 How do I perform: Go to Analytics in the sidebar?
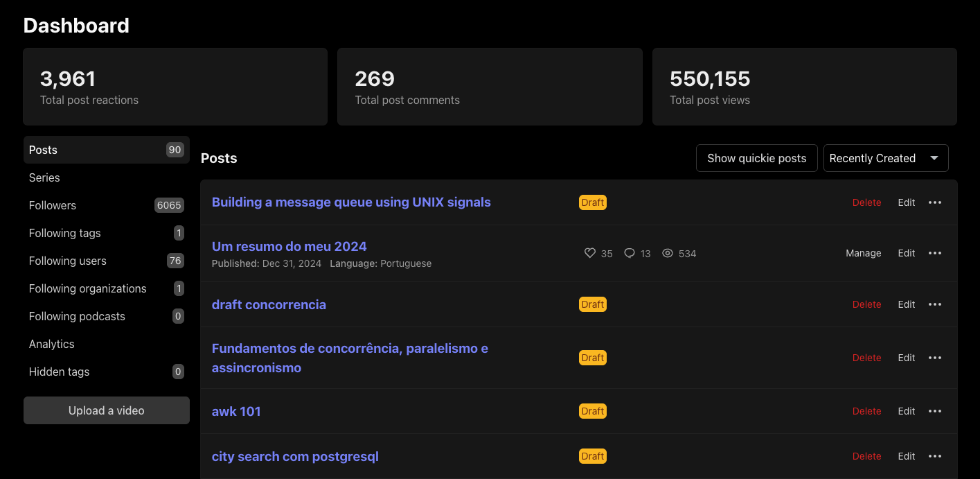pyautogui.click(x=52, y=344)
